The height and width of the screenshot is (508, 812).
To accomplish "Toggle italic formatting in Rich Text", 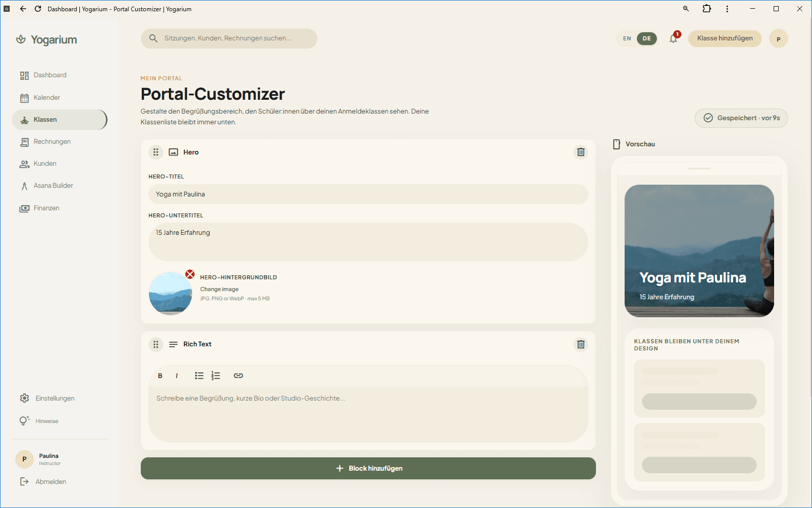I will pyautogui.click(x=177, y=376).
